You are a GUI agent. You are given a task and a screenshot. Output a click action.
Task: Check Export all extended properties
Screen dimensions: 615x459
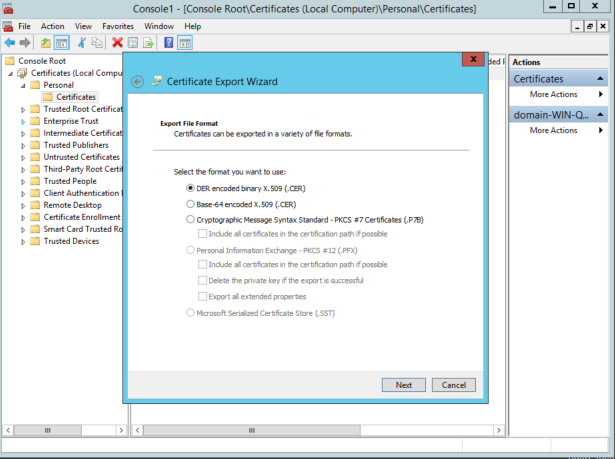202,297
